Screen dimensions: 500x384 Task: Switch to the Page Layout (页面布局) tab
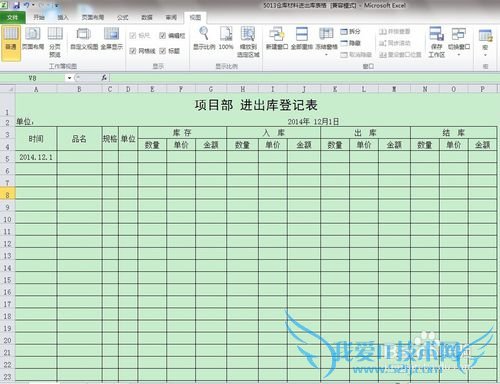coord(93,17)
